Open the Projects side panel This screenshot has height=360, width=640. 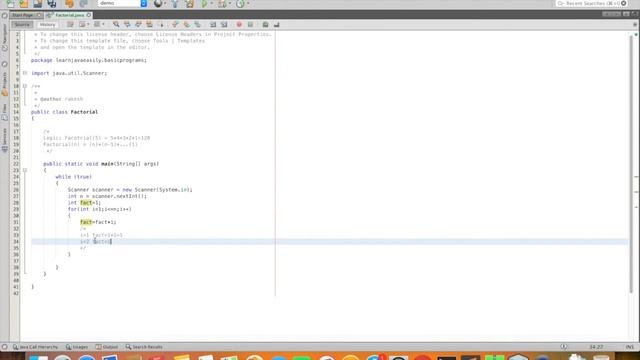click(x=4, y=84)
